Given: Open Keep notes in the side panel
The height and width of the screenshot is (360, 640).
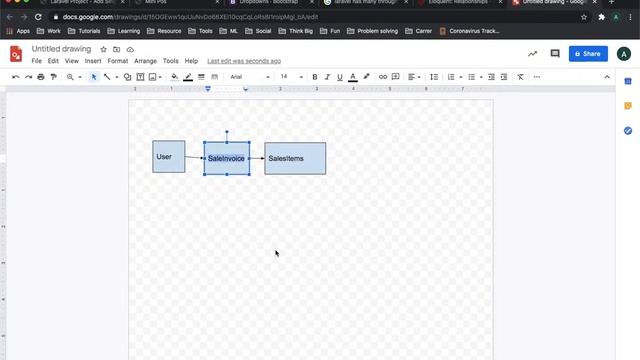Looking at the screenshot, I should pyautogui.click(x=628, y=106).
